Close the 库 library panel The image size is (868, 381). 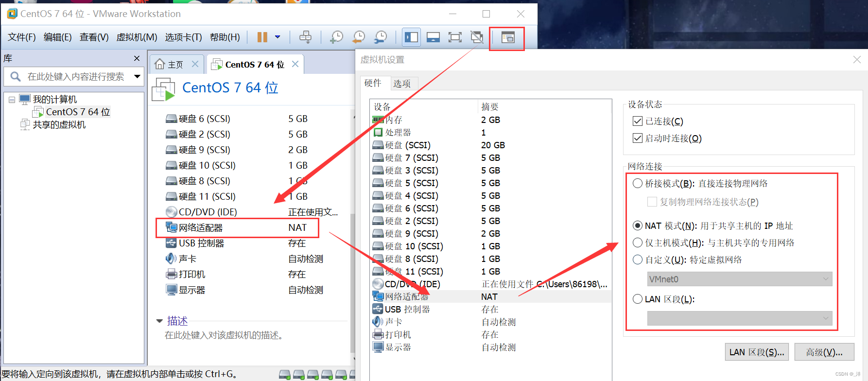[x=137, y=58]
